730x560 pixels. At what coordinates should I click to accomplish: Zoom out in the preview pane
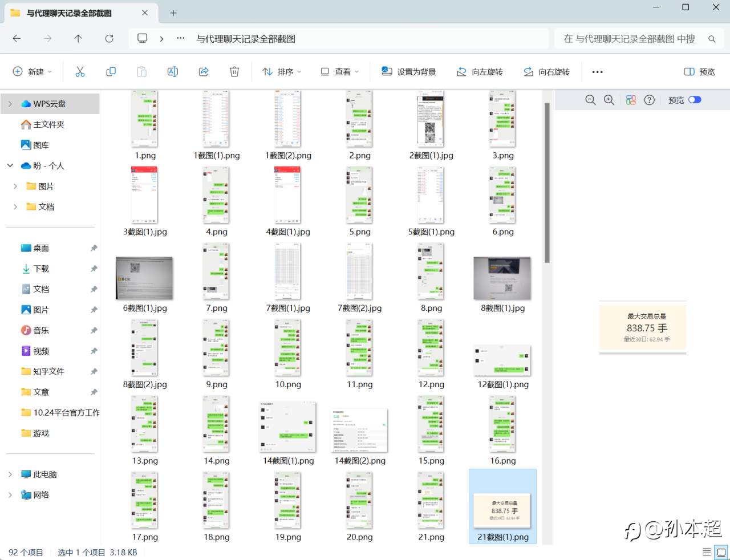point(590,100)
